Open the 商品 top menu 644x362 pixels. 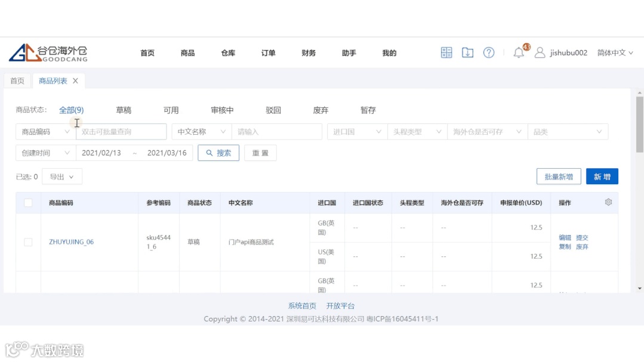pos(187,53)
